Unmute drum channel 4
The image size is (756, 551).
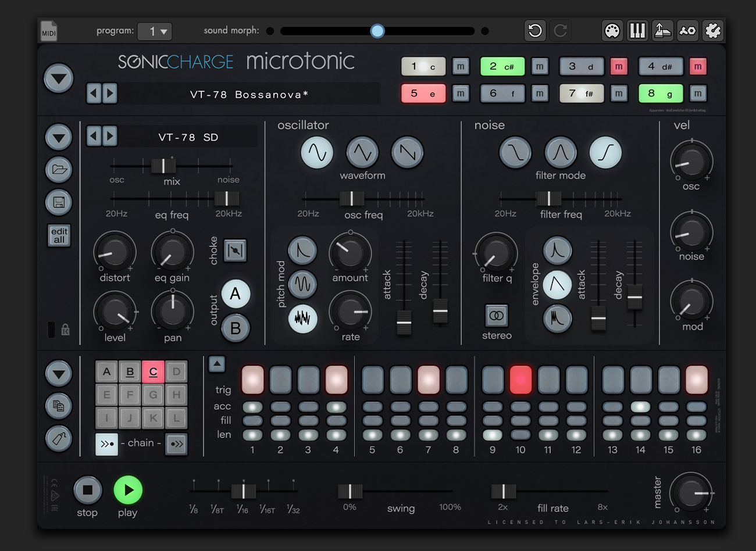coord(698,66)
